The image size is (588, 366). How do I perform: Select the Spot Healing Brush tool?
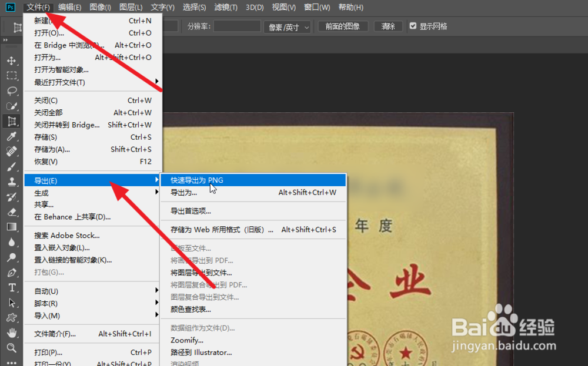(12, 152)
